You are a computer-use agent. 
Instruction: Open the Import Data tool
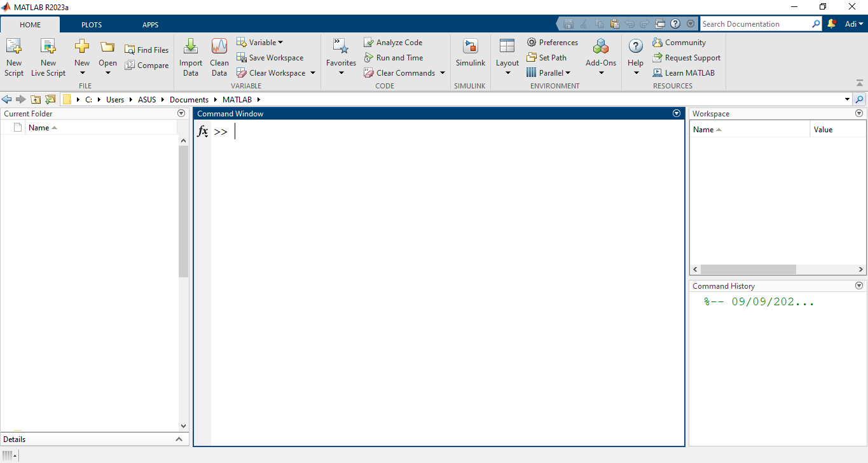click(190, 47)
